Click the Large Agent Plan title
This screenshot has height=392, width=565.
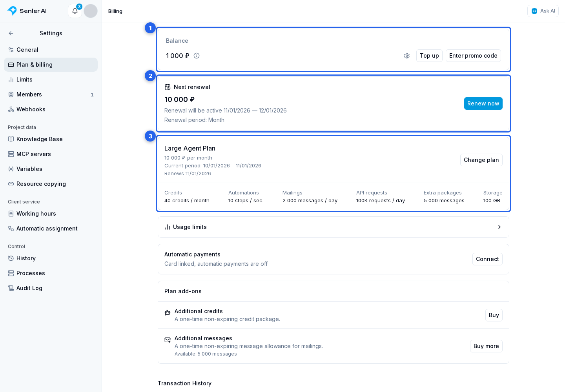click(x=190, y=148)
